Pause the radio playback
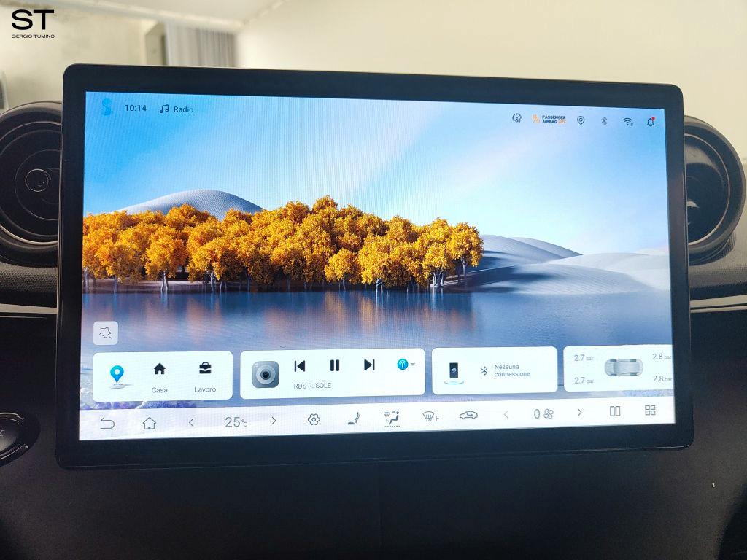 334,365
